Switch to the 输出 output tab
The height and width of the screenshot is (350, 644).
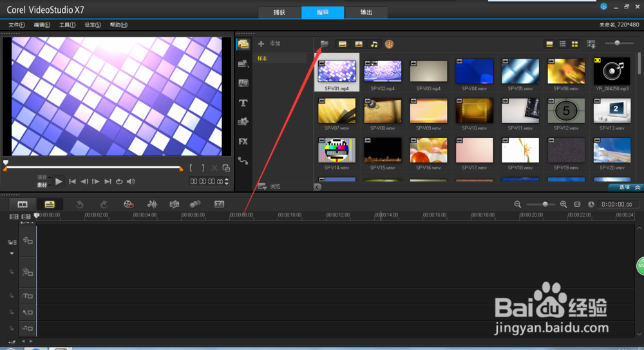[366, 12]
